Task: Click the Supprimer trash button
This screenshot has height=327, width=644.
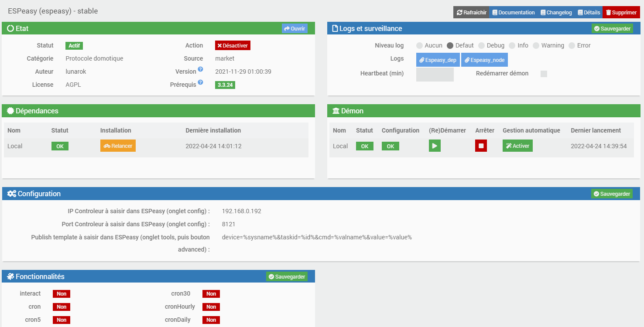Action: tap(621, 13)
